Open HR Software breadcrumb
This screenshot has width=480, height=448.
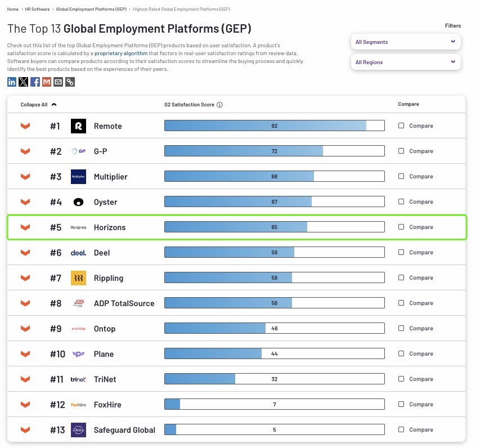tap(37, 9)
